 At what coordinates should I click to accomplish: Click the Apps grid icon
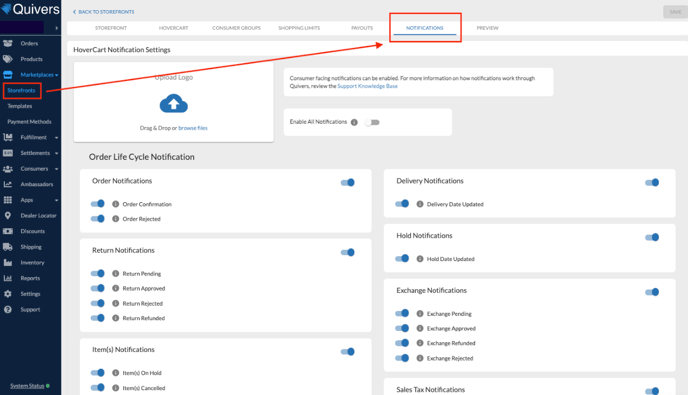[8, 200]
